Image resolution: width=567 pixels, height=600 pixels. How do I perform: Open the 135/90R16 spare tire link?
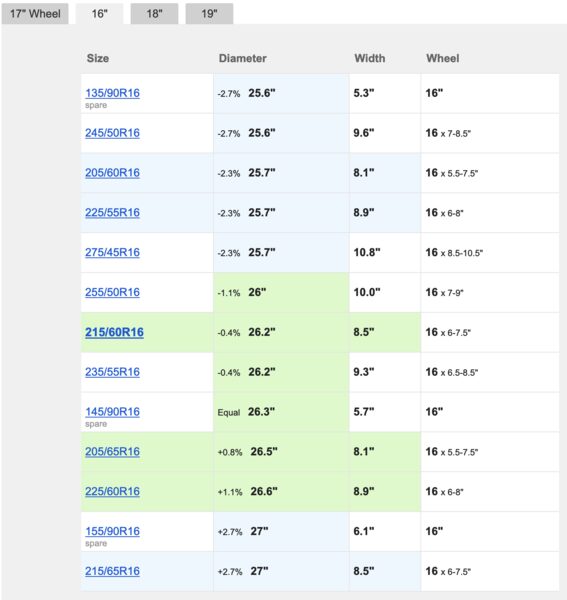click(112, 93)
